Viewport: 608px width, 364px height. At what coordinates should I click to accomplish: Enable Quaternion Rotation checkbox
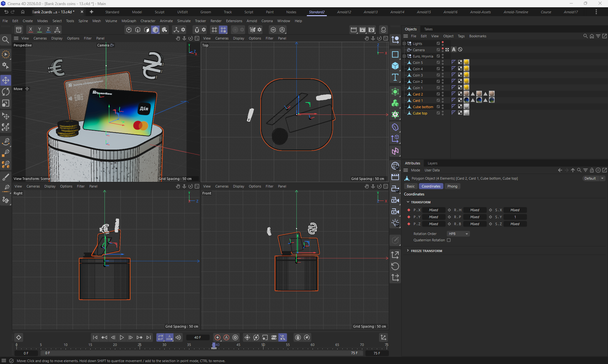(449, 240)
